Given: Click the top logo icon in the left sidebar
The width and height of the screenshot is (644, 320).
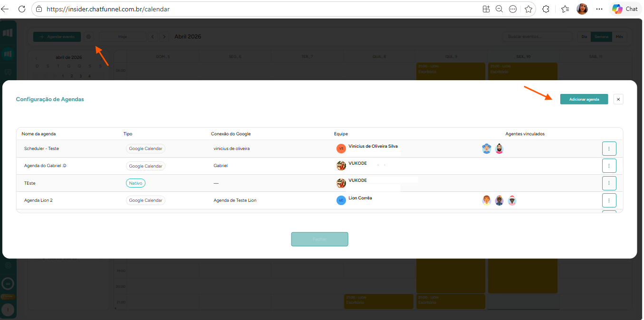Looking at the screenshot, I should (8, 33).
